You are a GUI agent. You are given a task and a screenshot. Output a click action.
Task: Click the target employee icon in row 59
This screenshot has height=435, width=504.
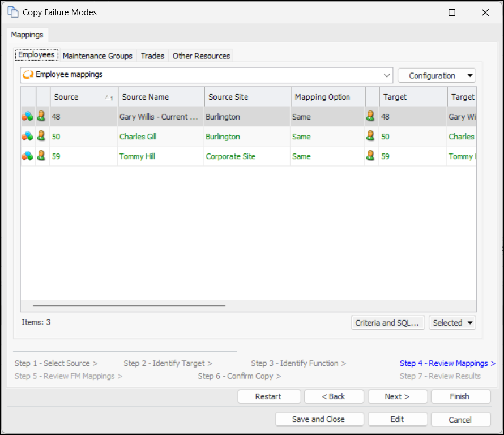(x=370, y=156)
